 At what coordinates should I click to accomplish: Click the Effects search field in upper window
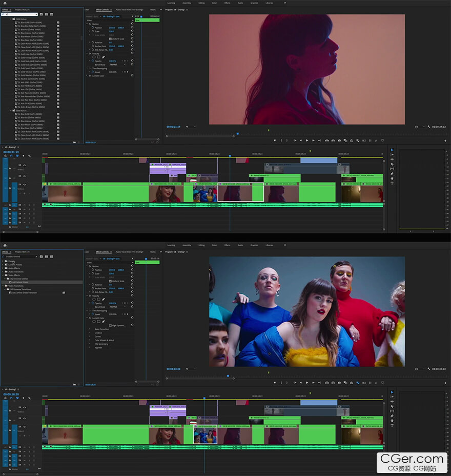[x=19, y=14]
